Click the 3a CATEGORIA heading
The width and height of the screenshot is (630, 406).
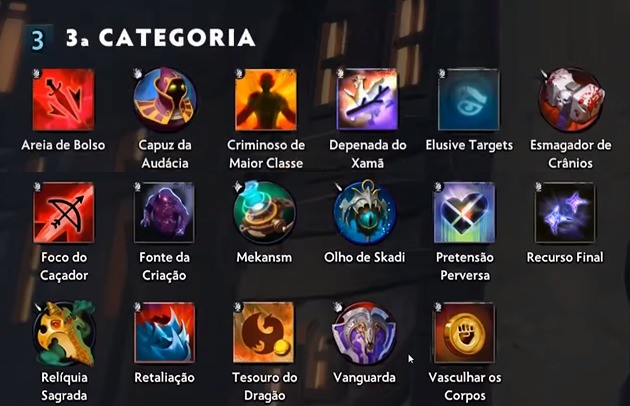(x=161, y=38)
